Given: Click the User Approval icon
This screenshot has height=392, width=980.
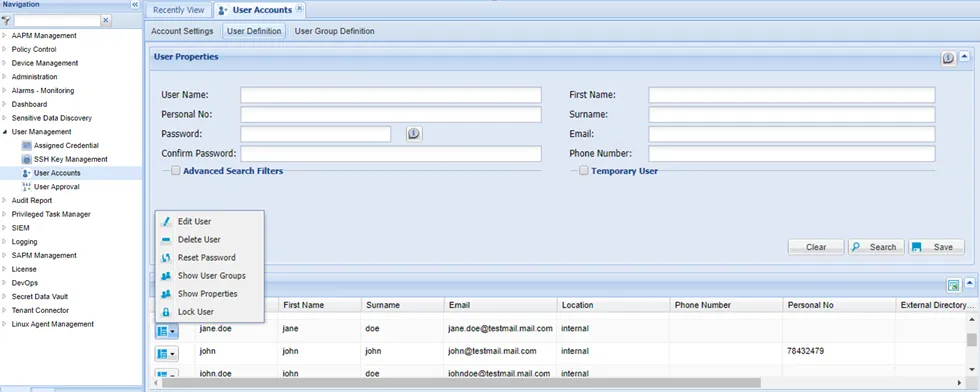Looking at the screenshot, I should 26,187.
